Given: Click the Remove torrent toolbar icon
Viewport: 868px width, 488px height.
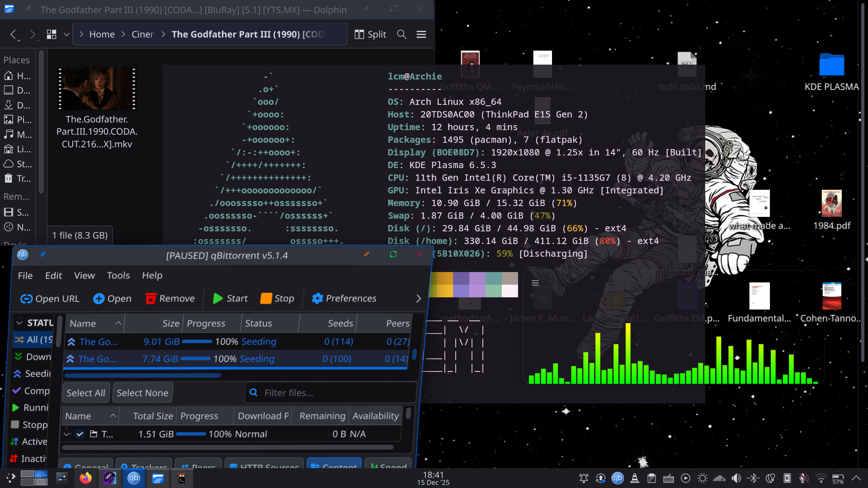Looking at the screenshot, I should coord(151,299).
